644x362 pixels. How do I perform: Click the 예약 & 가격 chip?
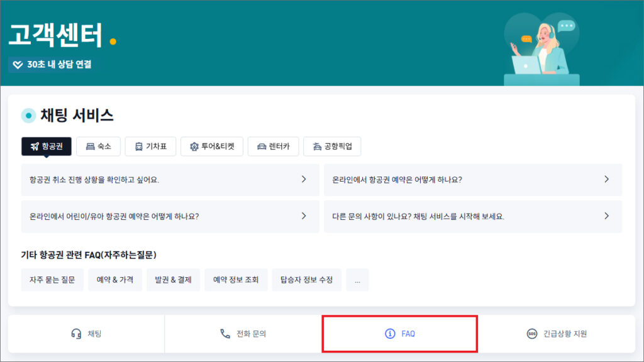[x=115, y=280]
